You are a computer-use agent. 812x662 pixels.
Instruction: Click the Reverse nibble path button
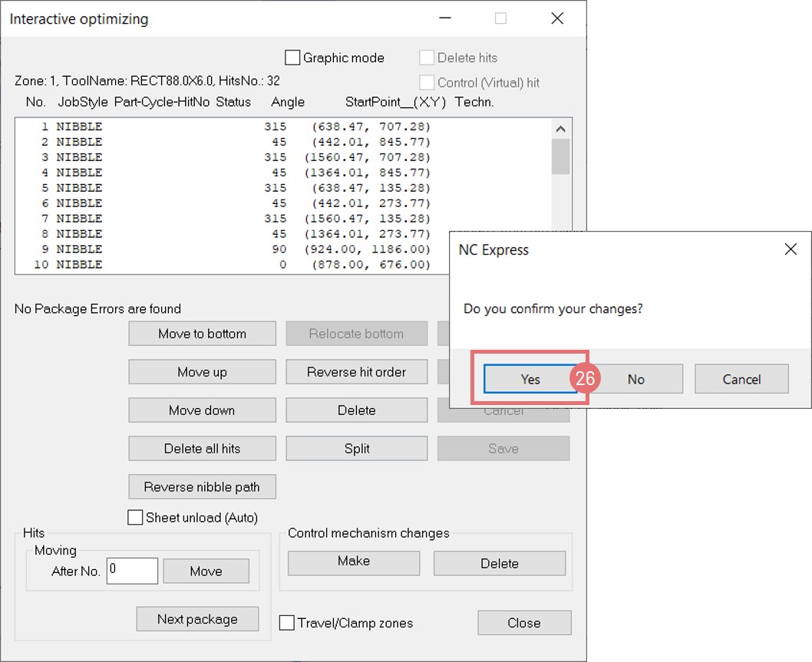[x=202, y=487]
